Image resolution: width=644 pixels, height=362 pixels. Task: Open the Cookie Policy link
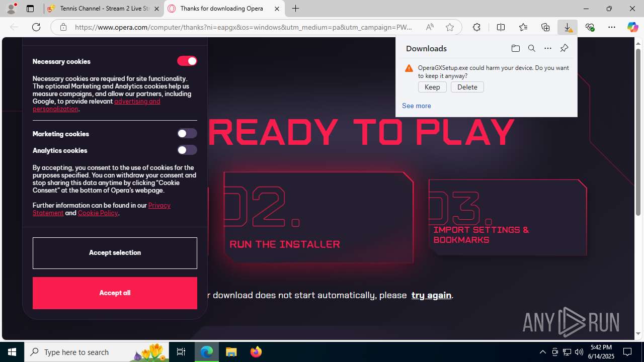(x=98, y=213)
